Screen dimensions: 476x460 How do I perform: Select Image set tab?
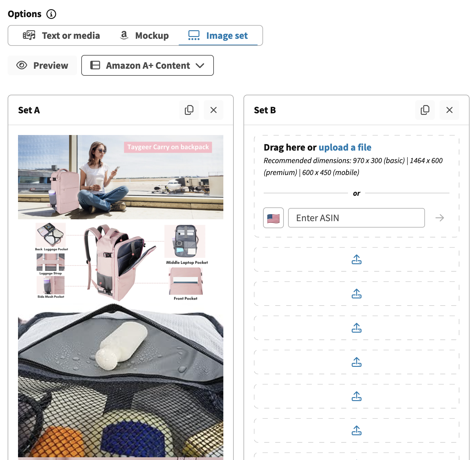[218, 36]
